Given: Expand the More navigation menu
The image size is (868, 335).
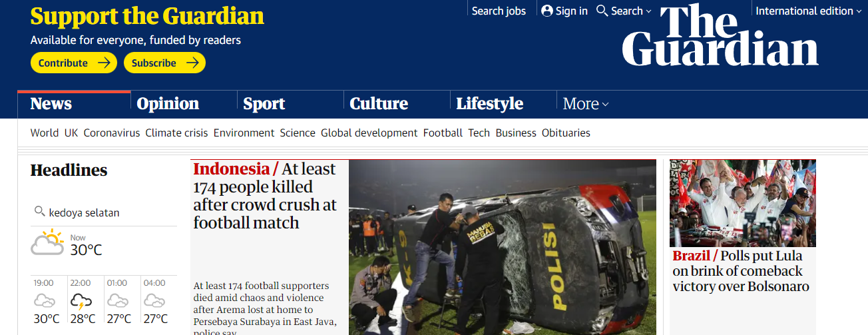Looking at the screenshot, I should (x=586, y=104).
